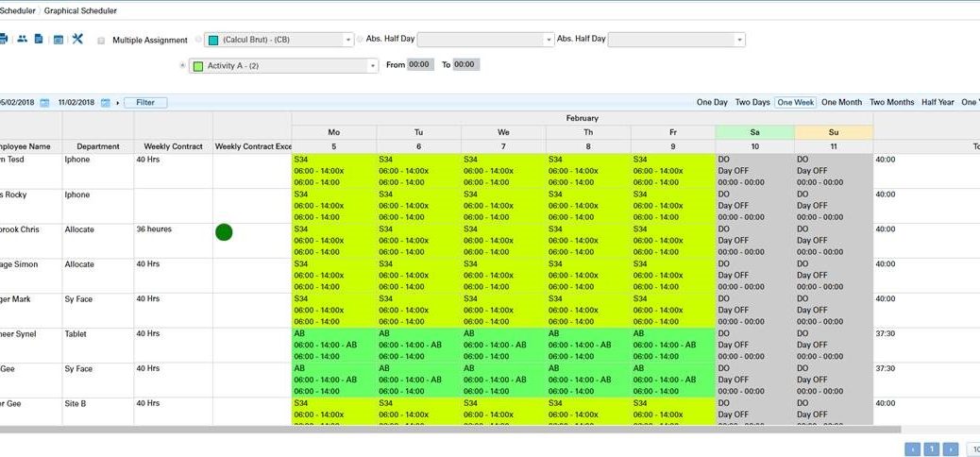The image size is (980, 457).
Task: Click the printer icon in the toolbar
Action: pos(3,39)
